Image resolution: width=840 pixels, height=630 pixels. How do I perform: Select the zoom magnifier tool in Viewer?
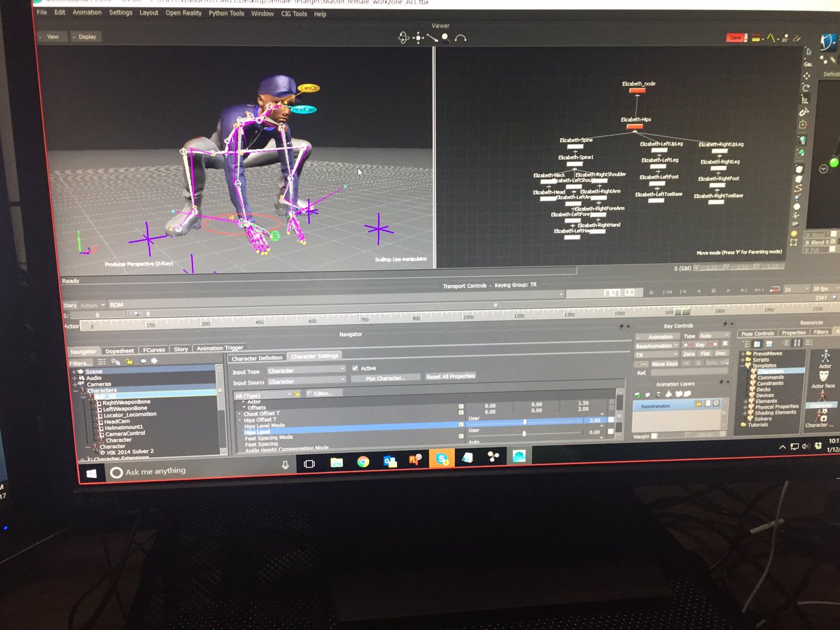click(445, 38)
